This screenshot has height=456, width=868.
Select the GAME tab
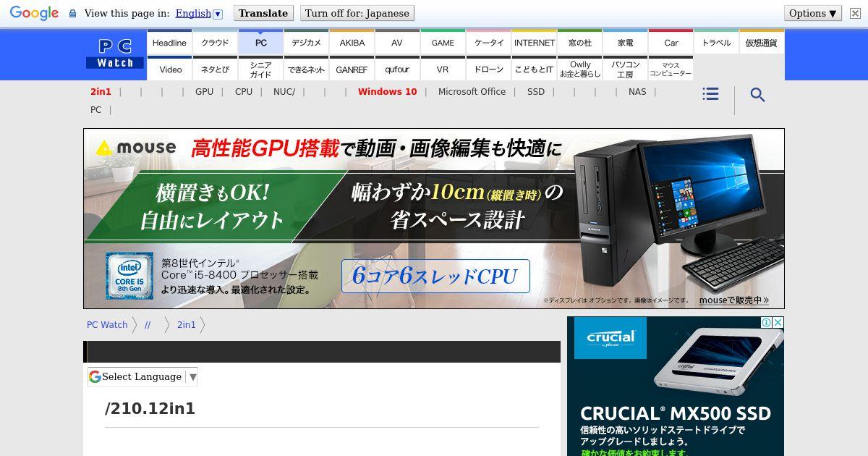443,43
